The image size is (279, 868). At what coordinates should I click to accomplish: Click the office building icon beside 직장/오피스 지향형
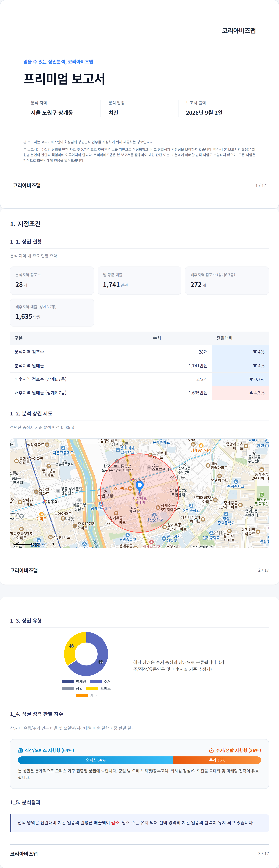pyautogui.click(x=21, y=750)
